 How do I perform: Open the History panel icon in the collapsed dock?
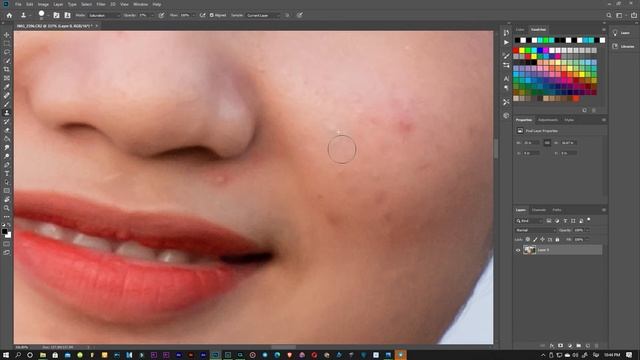(x=506, y=33)
